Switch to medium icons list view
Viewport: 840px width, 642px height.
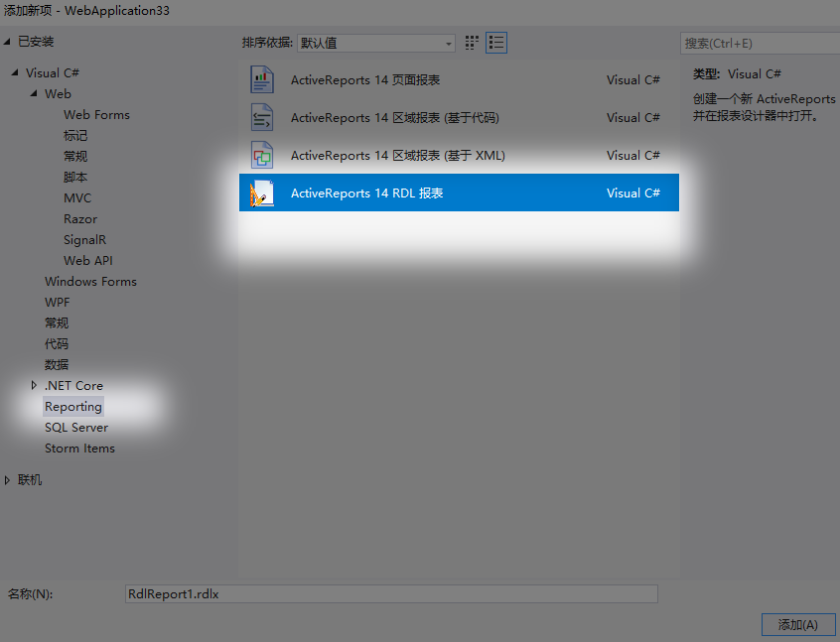[496, 43]
